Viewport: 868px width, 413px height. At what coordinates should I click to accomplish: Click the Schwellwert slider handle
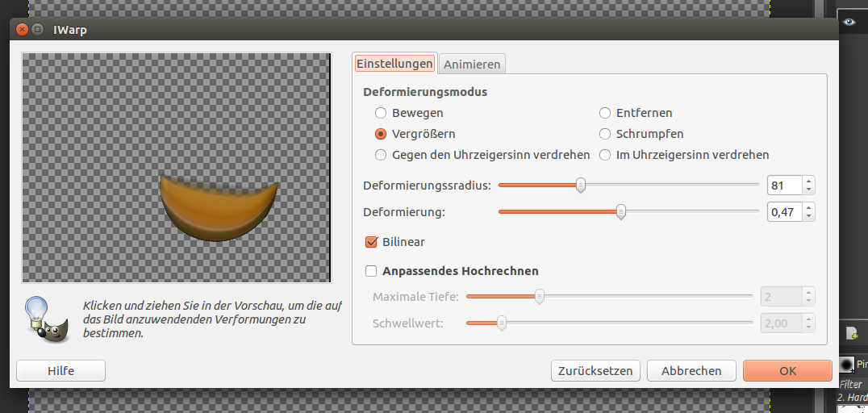point(502,323)
